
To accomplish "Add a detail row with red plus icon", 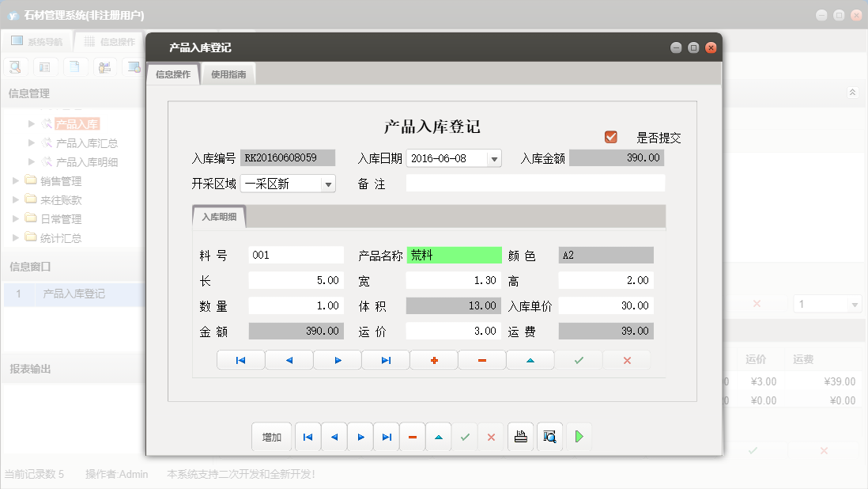I will pyautogui.click(x=433, y=359).
